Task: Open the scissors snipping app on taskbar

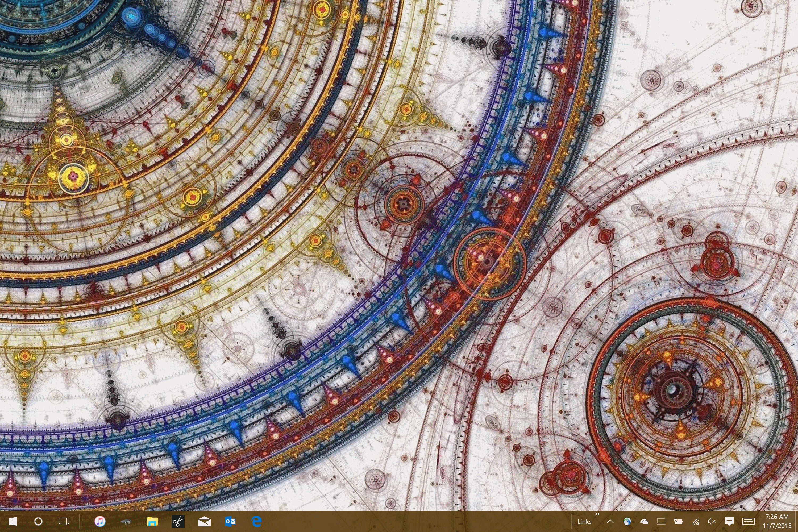Action: click(178, 521)
